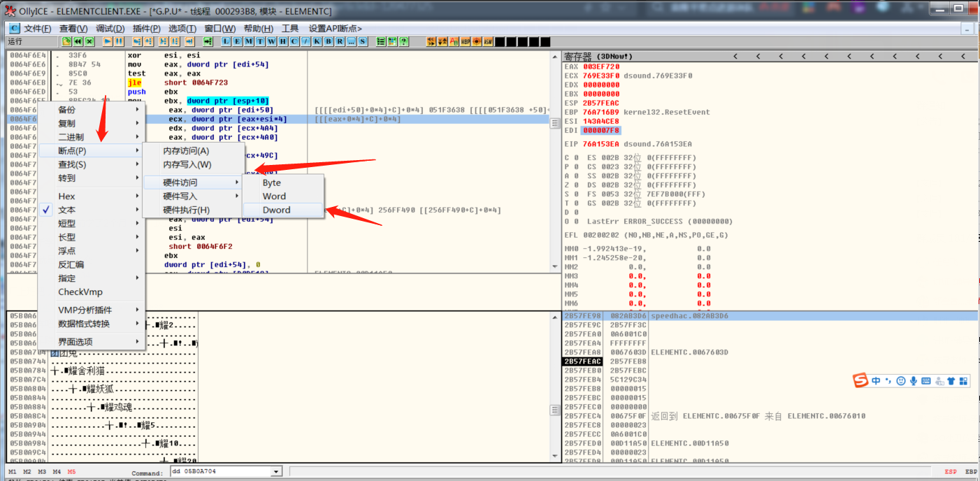Open the Log window via L button

pos(226,41)
